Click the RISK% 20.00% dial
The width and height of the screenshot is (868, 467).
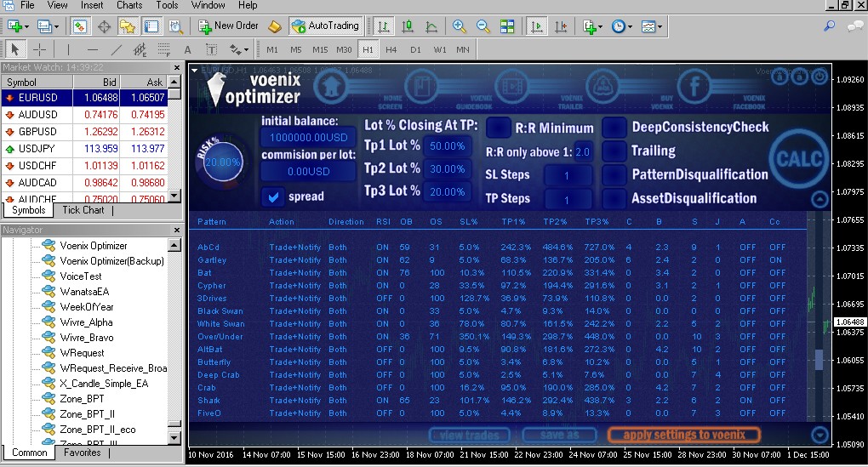[223, 162]
